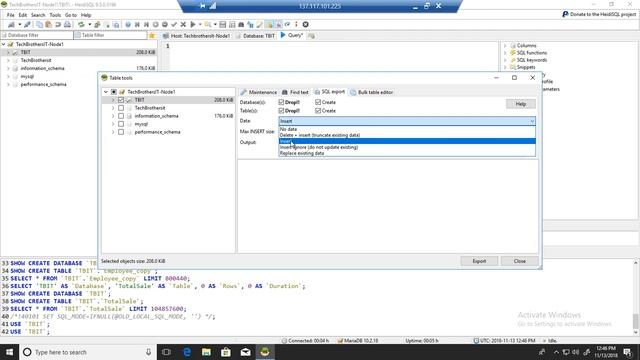Click the yellow star favorites icon
Viewport: 640px width, 360px height.
click(x=152, y=36)
